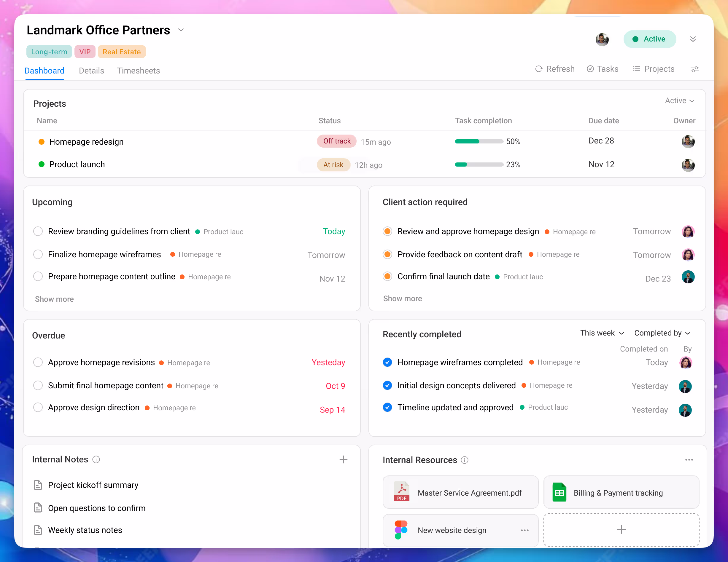This screenshot has height=562, width=728.
Task: Check off Review branding guidelines from client
Action: (38, 231)
